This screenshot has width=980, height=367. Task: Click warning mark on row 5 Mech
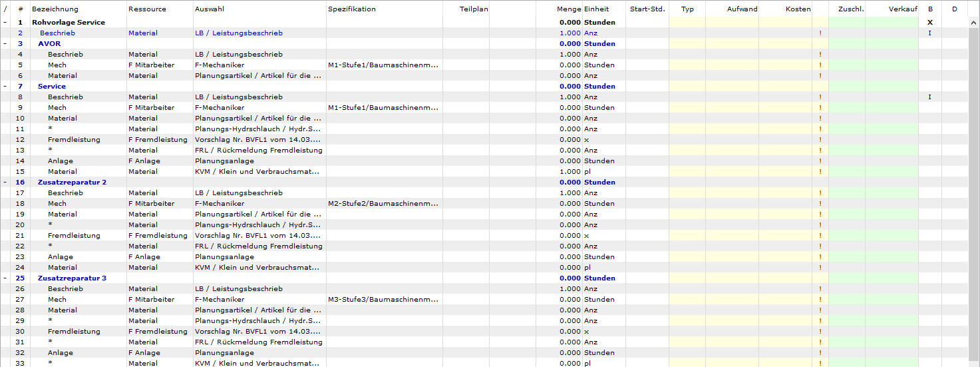(x=820, y=65)
